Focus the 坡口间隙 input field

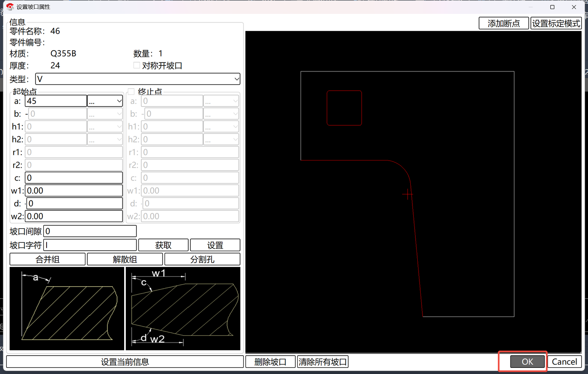(x=90, y=231)
